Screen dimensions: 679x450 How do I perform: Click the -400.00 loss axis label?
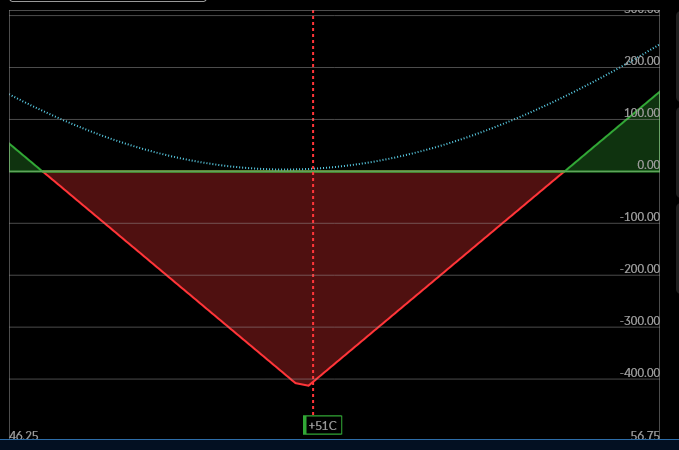[x=640, y=372]
